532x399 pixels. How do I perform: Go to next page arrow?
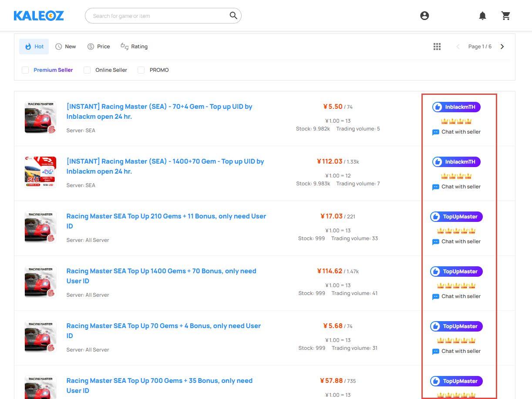pyautogui.click(x=502, y=47)
